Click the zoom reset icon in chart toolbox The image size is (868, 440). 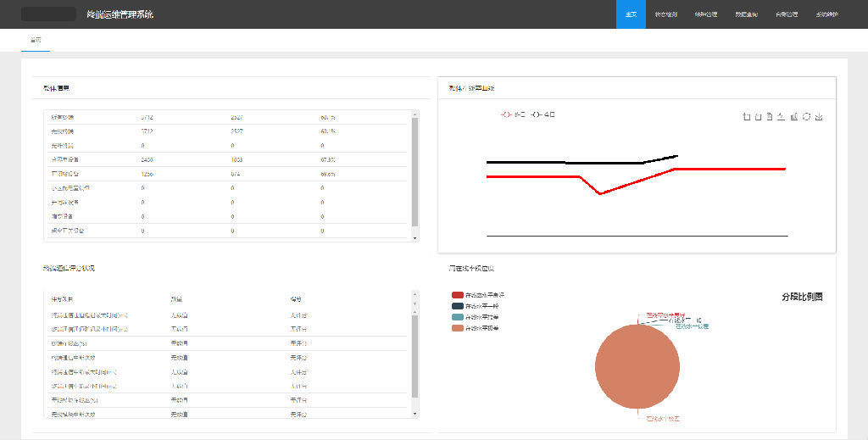pos(758,116)
